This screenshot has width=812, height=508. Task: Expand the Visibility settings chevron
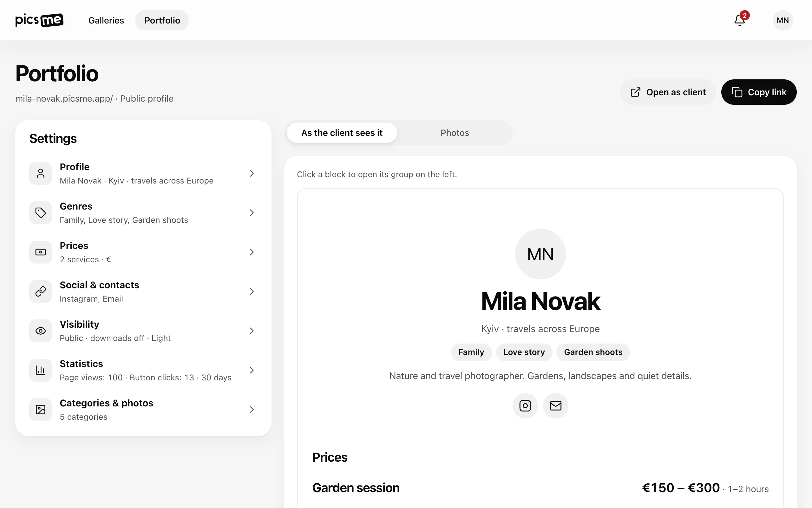252,331
